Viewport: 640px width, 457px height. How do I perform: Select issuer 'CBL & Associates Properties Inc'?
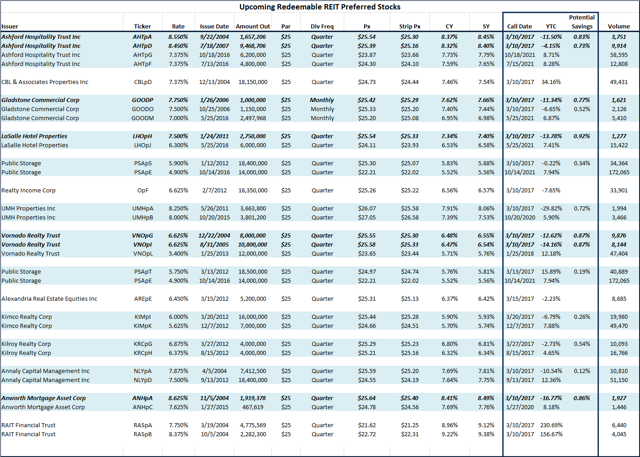(44, 82)
